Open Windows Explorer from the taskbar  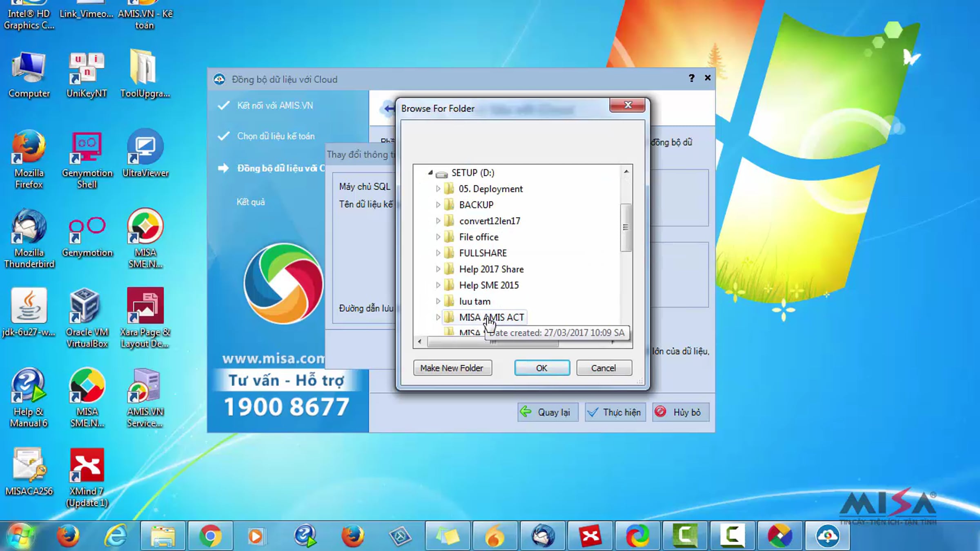(163, 535)
